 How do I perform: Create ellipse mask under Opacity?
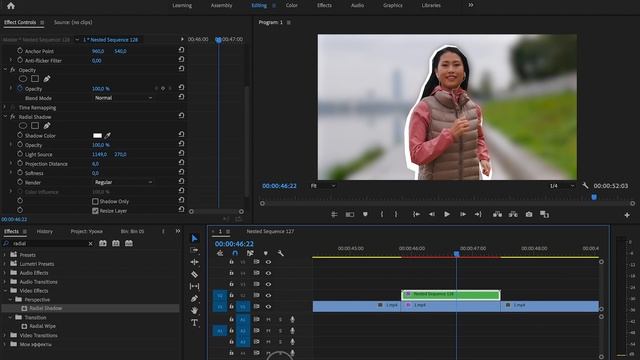coord(23,79)
